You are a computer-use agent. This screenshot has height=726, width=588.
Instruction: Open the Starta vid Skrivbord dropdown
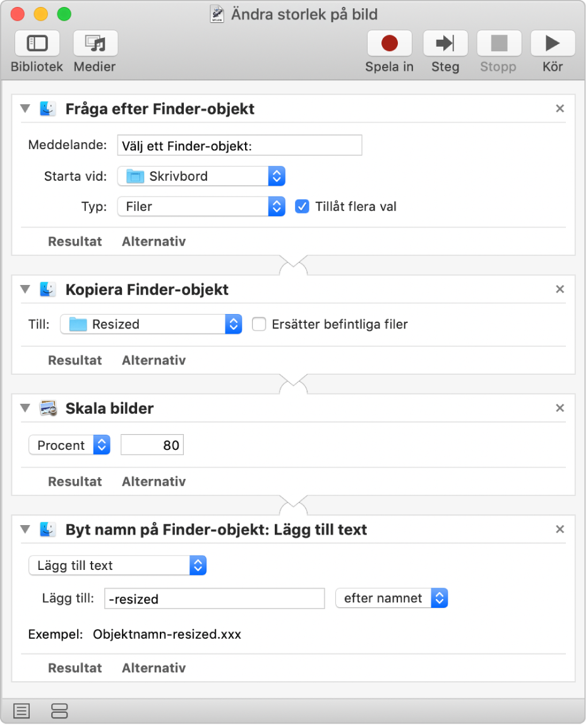coord(201,176)
